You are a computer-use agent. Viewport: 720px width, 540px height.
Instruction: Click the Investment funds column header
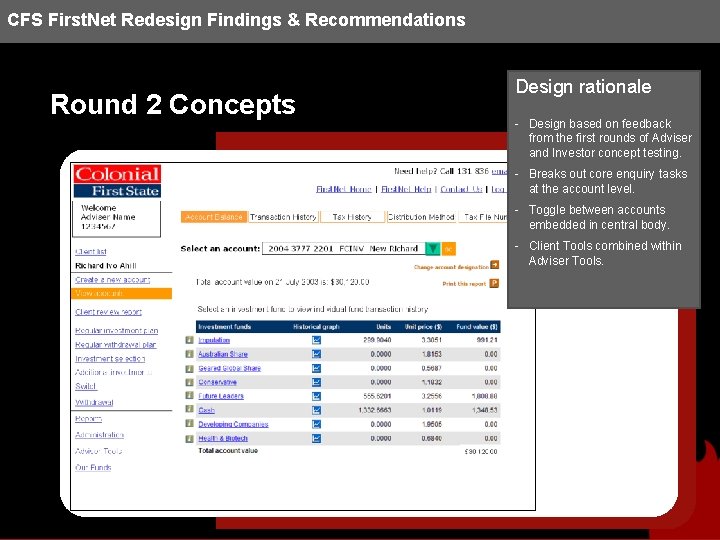pos(225,327)
